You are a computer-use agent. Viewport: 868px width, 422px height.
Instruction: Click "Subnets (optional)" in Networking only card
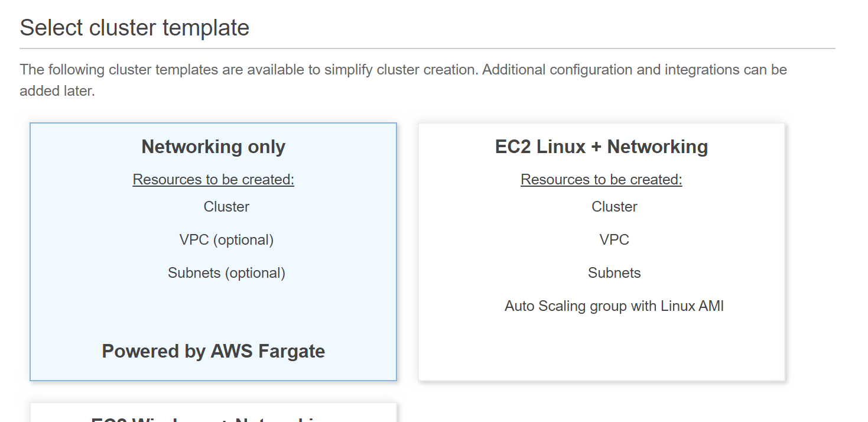point(226,273)
